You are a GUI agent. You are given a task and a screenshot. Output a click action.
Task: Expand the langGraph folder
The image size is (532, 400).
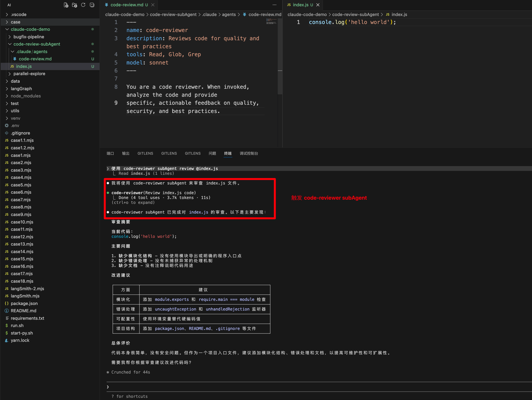7,89
